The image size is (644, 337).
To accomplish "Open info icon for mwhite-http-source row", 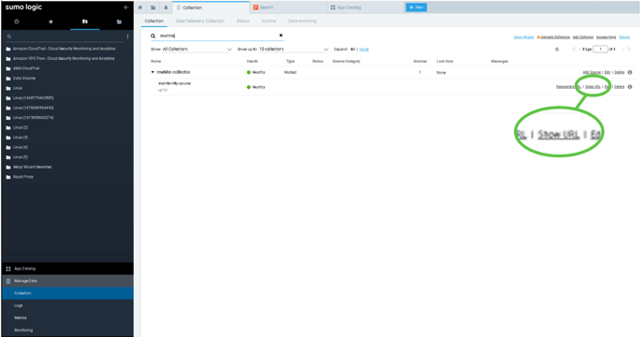I will 630,87.
